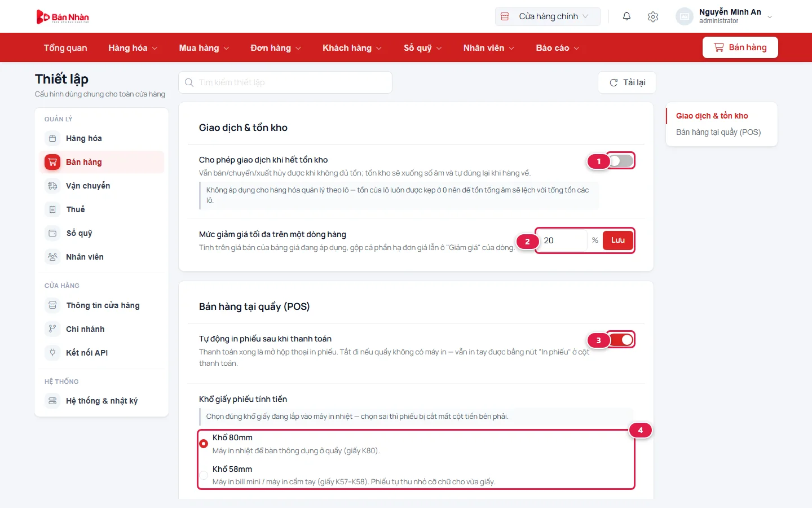Click the Hàng hóa sidebar icon
Screen dimensions: 812x508
[52, 138]
